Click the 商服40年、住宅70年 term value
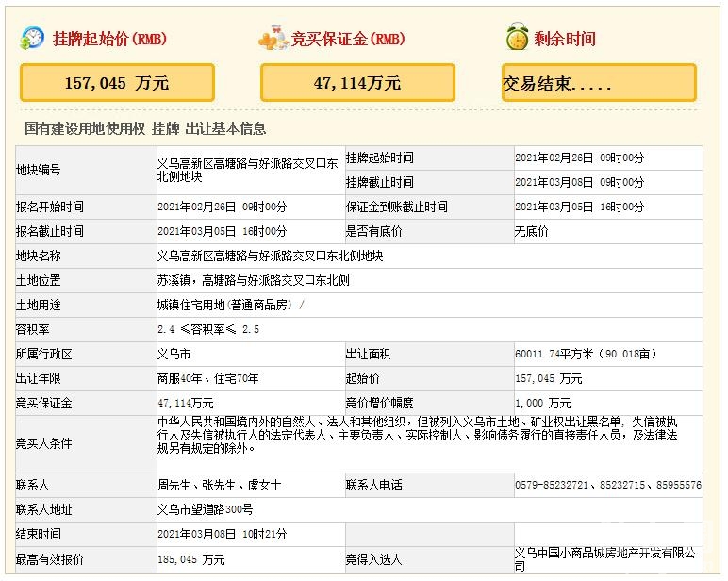 click(208, 378)
